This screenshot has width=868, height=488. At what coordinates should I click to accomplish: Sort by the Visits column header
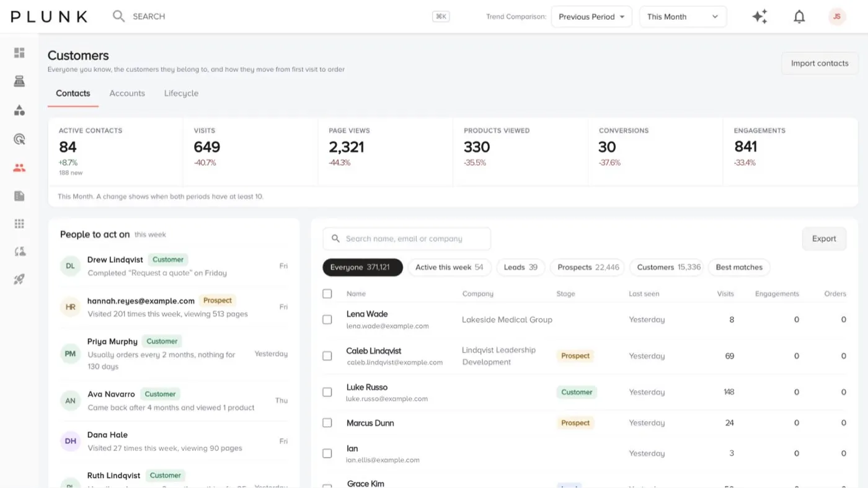tap(725, 294)
